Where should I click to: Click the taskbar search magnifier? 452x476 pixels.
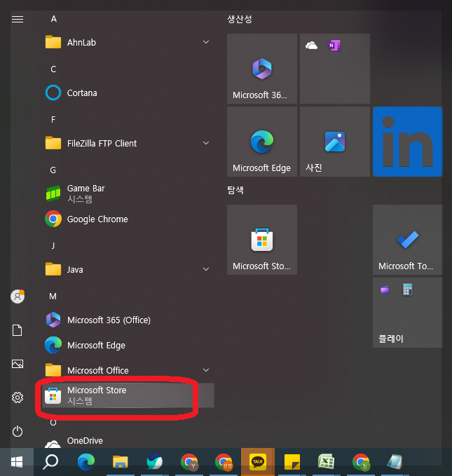coord(50,462)
